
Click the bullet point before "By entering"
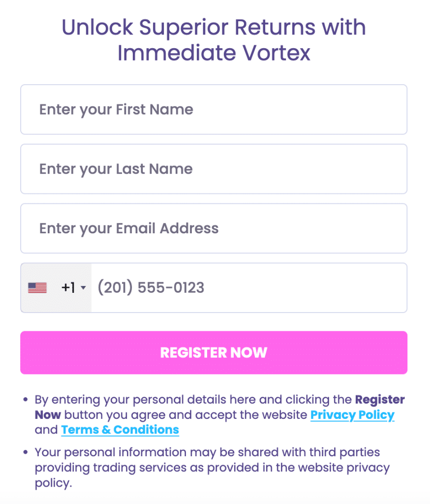coord(26,400)
